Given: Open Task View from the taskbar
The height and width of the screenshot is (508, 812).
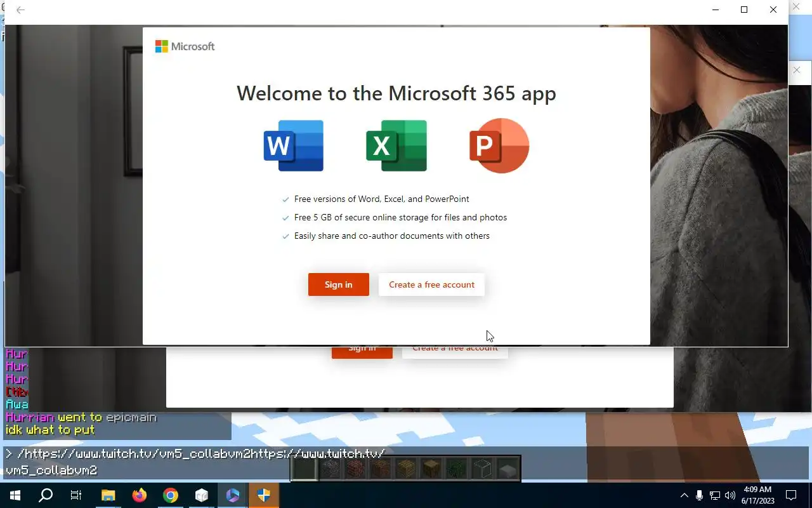Looking at the screenshot, I should pos(76,495).
